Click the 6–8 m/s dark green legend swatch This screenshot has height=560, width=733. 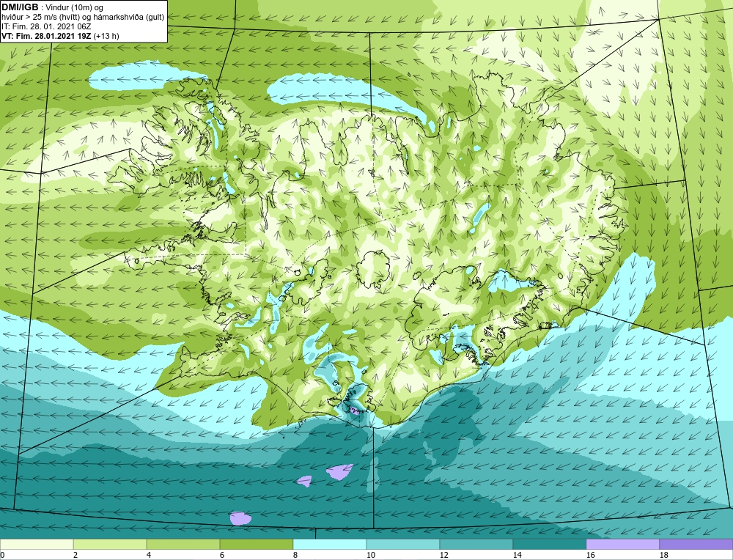pos(257,545)
